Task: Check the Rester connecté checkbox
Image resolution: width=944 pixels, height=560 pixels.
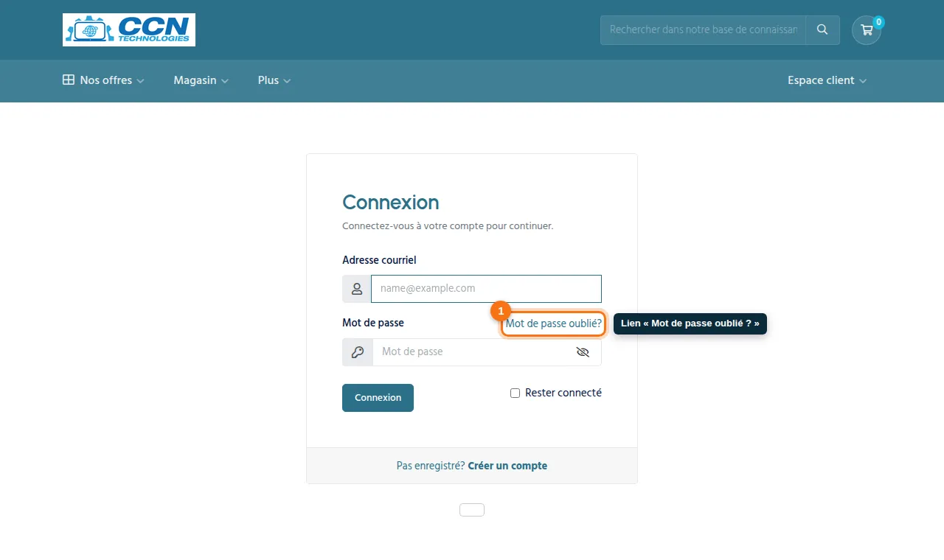Action: [515, 393]
